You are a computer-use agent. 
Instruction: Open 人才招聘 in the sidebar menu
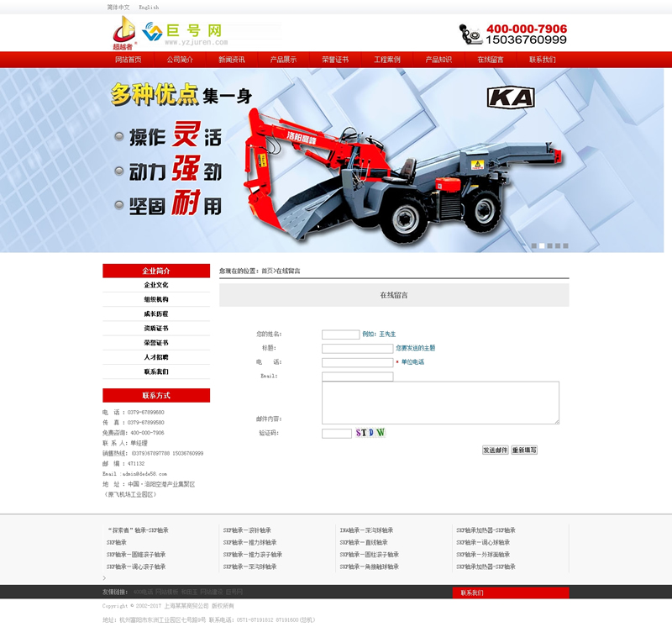(x=156, y=357)
